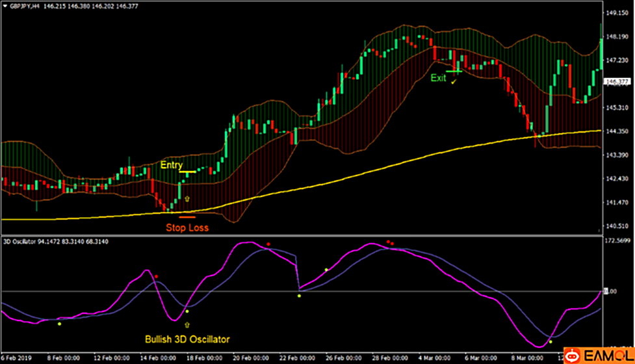
Task: Select the orange Stop Loss text label
Action: coord(187,227)
